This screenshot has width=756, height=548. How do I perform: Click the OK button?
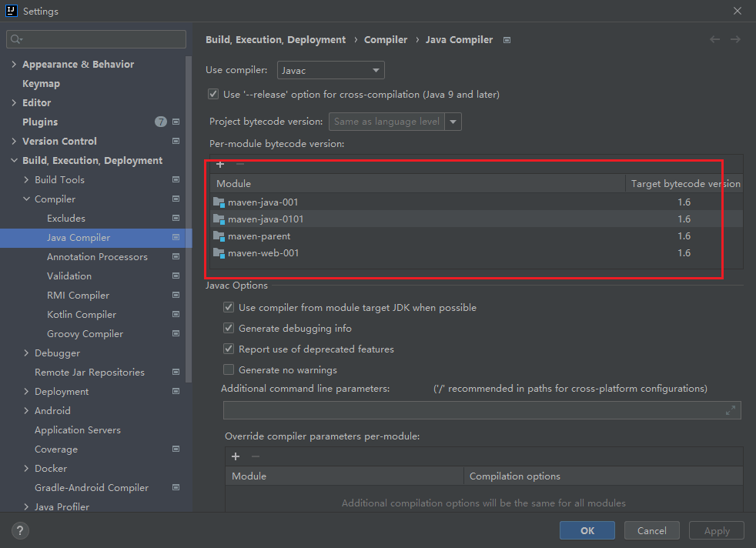coord(587,530)
